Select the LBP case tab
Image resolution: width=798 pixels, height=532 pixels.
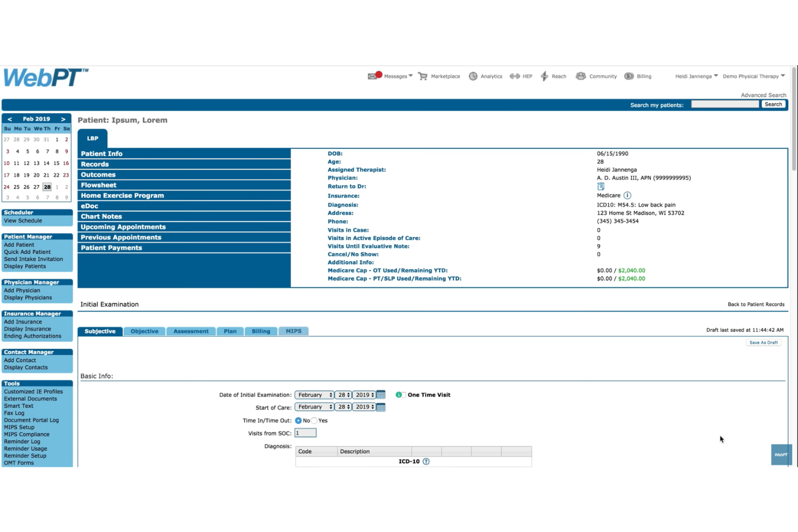tap(93, 139)
